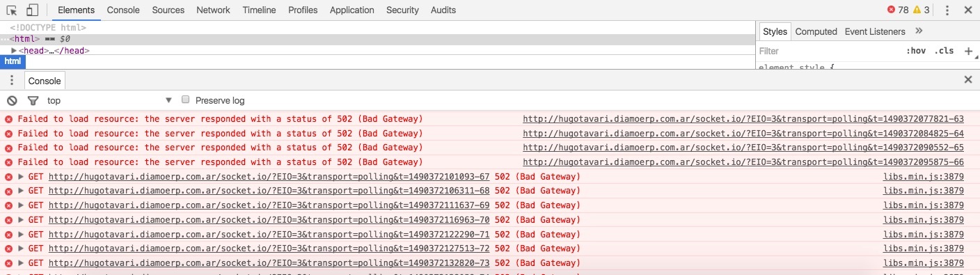Toggle the .cls classes button
This screenshot has width=980, height=275.
944,51
